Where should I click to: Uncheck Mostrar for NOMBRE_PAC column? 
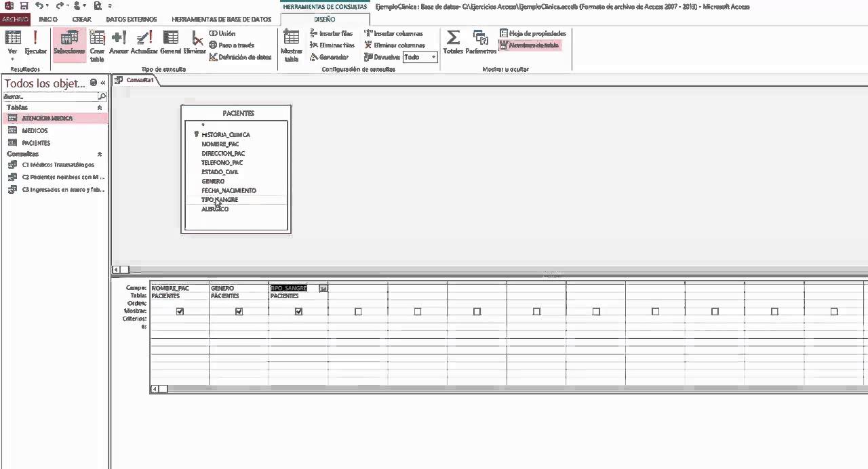[x=180, y=312]
